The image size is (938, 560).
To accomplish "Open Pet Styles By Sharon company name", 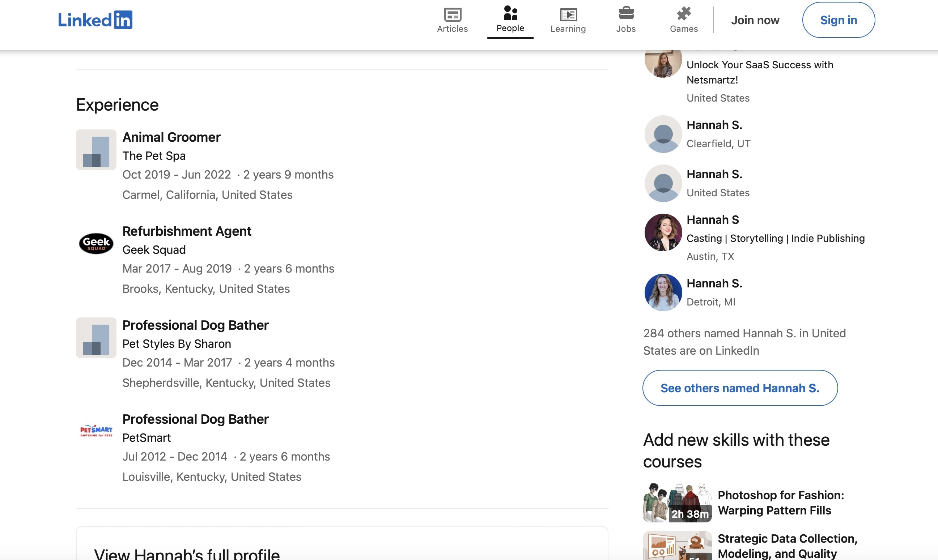I will 177,344.
